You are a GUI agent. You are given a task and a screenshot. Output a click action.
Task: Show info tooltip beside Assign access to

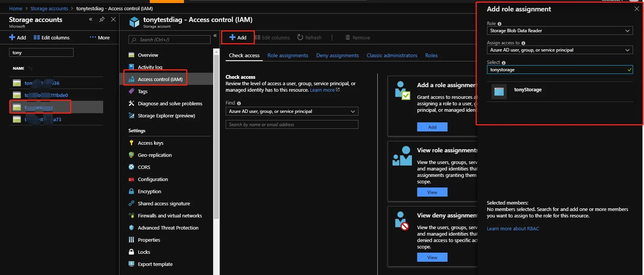pyautogui.click(x=523, y=43)
